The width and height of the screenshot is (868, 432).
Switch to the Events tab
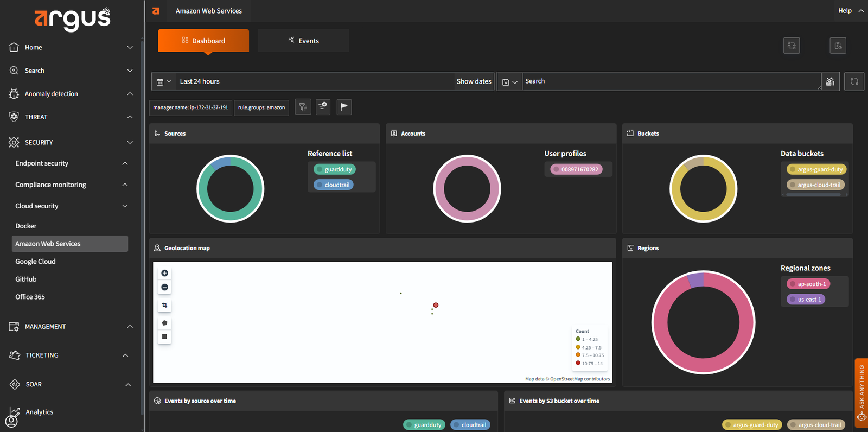[x=303, y=41]
